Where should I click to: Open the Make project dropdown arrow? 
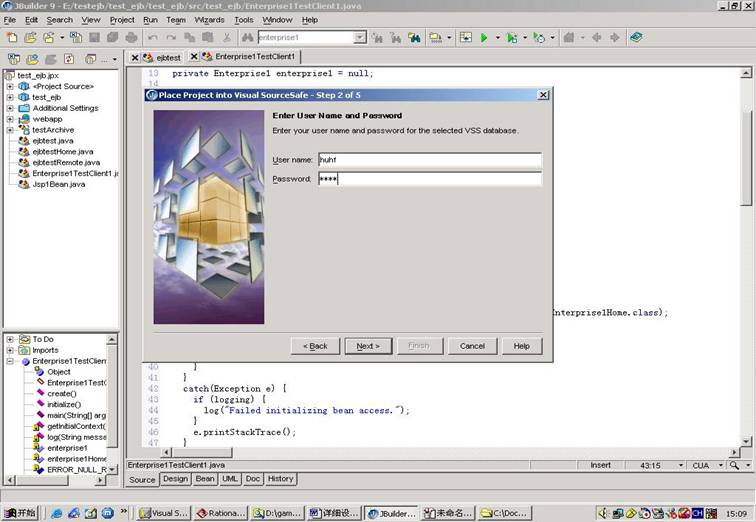pos(449,38)
